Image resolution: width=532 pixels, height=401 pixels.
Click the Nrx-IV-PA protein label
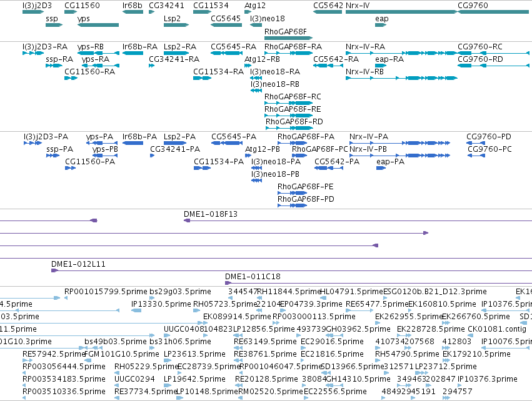pos(369,137)
